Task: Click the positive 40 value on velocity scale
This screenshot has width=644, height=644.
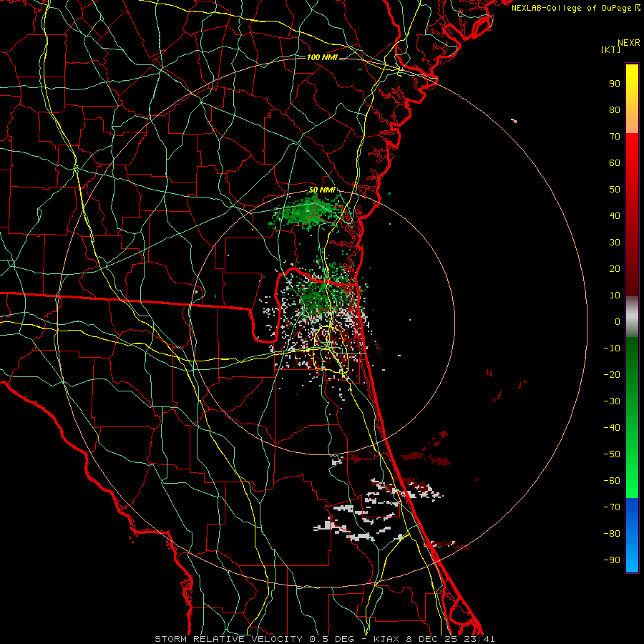Action: [x=615, y=216]
